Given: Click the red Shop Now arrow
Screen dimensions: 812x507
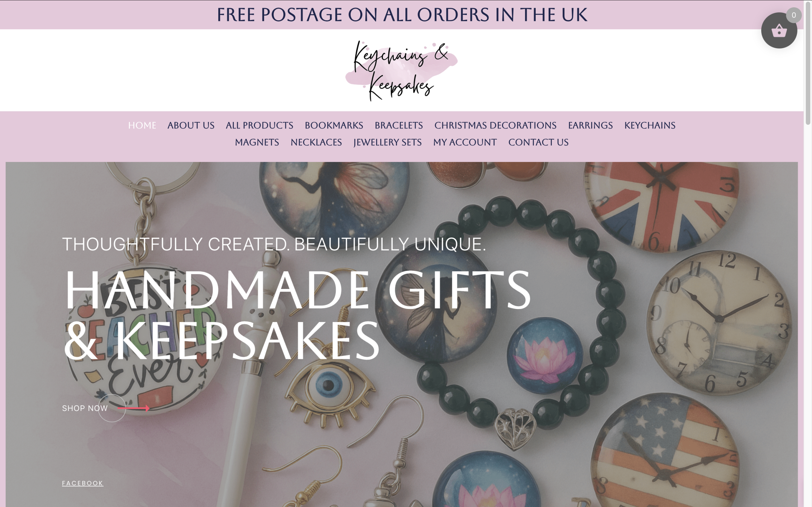Looking at the screenshot, I should [134, 408].
